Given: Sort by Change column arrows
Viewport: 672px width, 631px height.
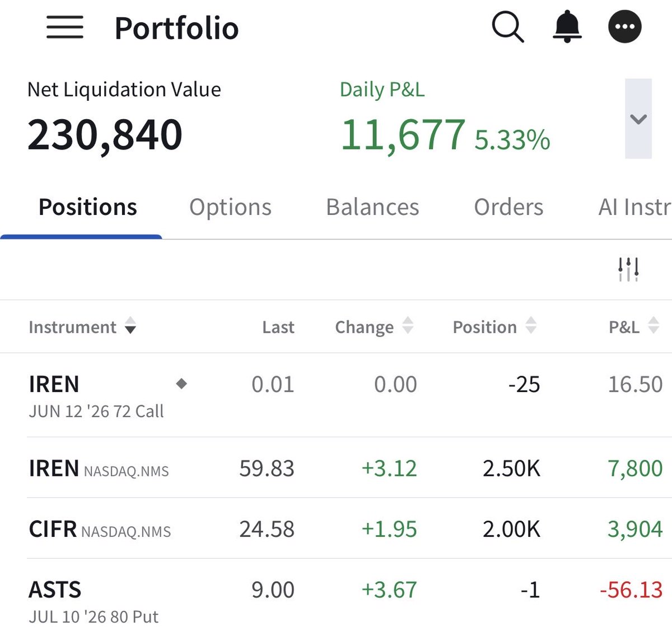Looking at the screenshot, I should point(408,325).
